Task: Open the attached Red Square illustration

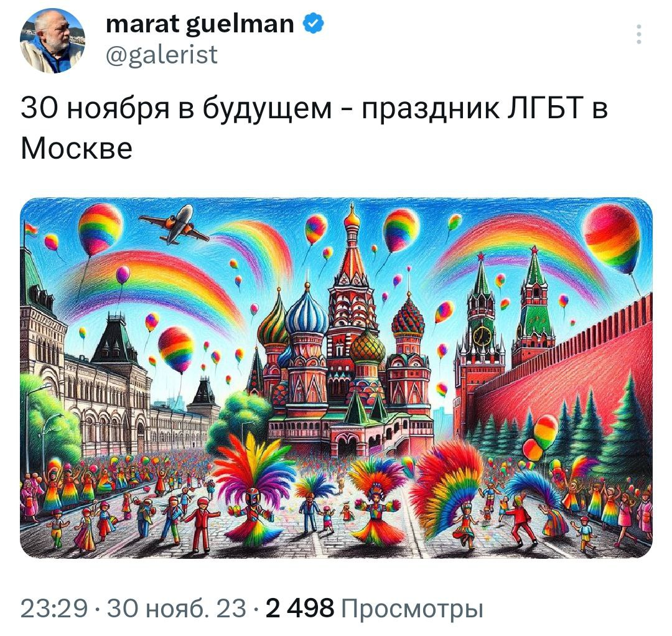Action: [336, 378]
